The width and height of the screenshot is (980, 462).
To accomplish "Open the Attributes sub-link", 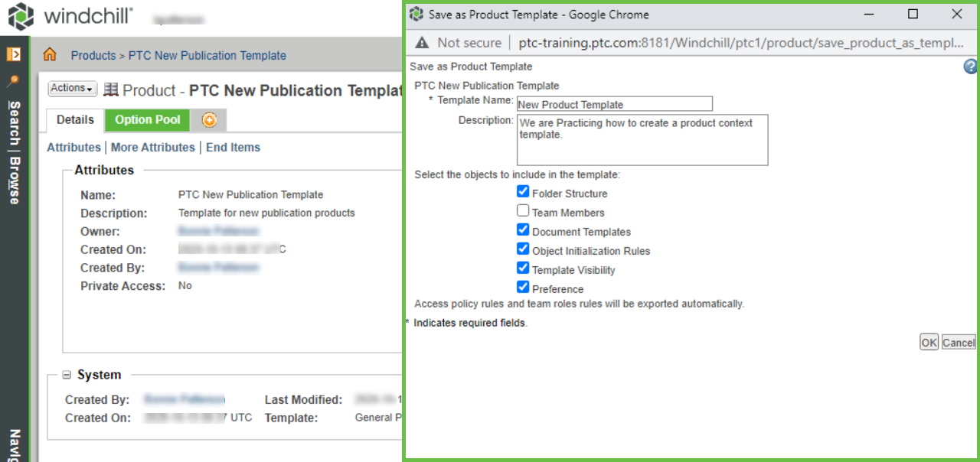I will coord(73,148).
